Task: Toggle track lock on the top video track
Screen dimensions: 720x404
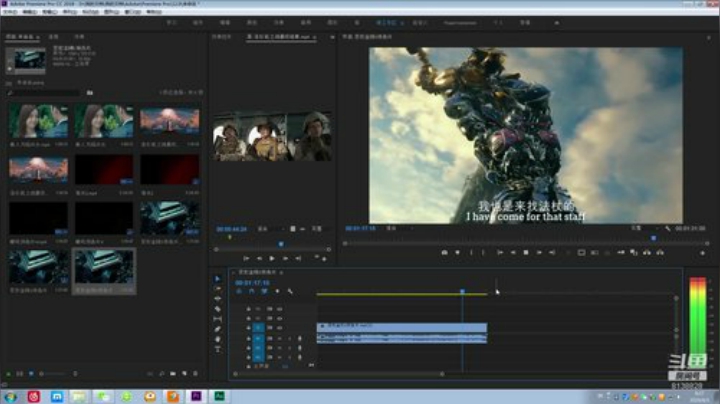Action: [x=248, y=309]
